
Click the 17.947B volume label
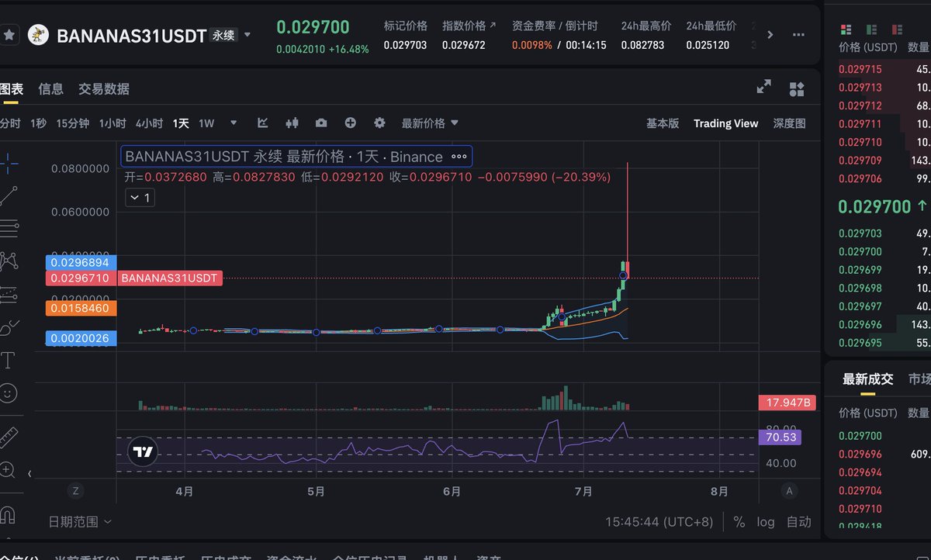pyautogui.click(x=787, y=403)
